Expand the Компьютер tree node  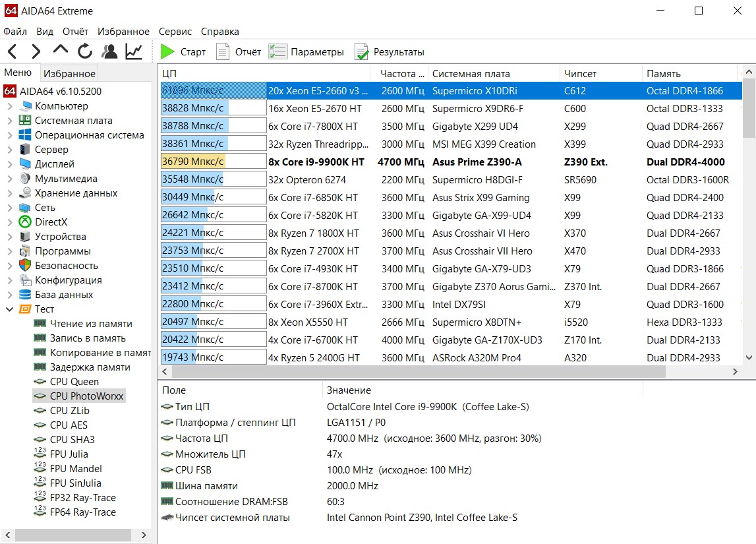pyautogui.click(x=10, y=106)
